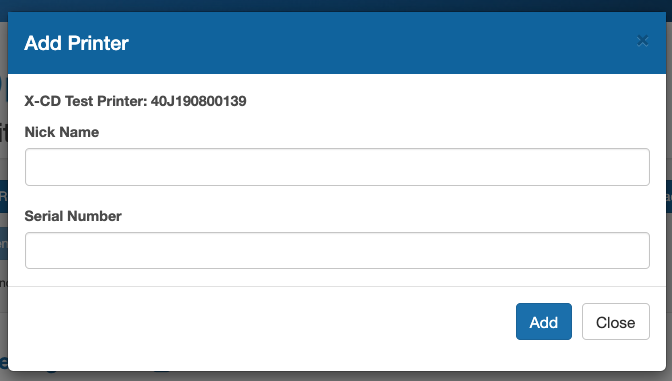Click the Serial Number field label
The height and width of the screenshot is (381, 672).
73,216
